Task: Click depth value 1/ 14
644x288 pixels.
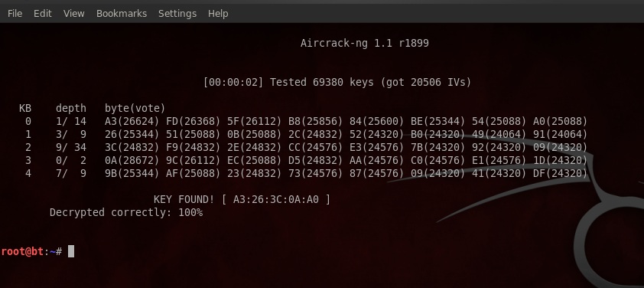Action: pos(71,121)
